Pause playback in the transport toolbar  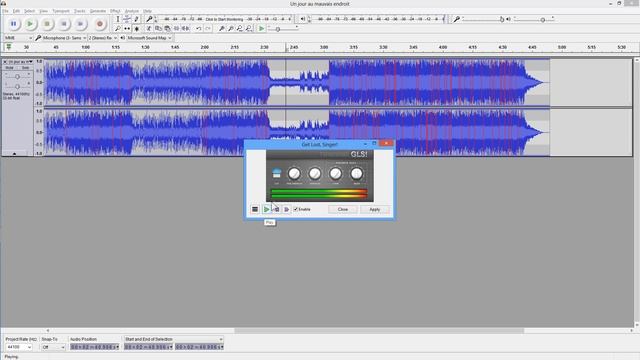[x=13, y=24]
